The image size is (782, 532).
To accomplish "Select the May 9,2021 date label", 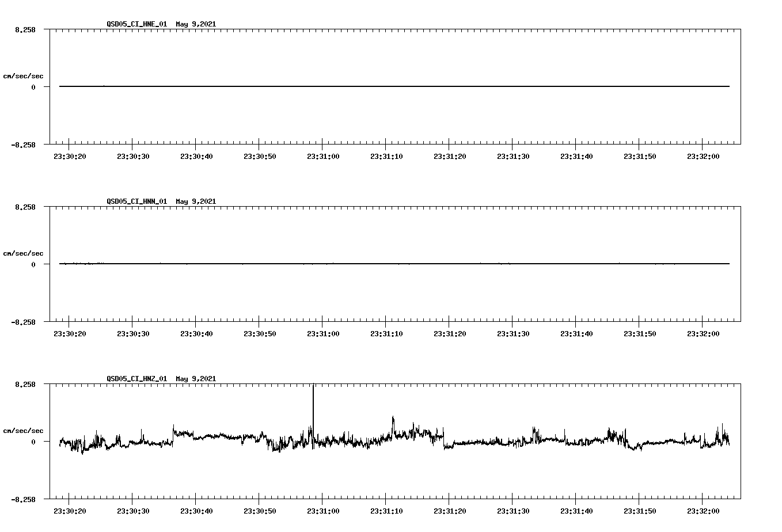I will point(196,25).
